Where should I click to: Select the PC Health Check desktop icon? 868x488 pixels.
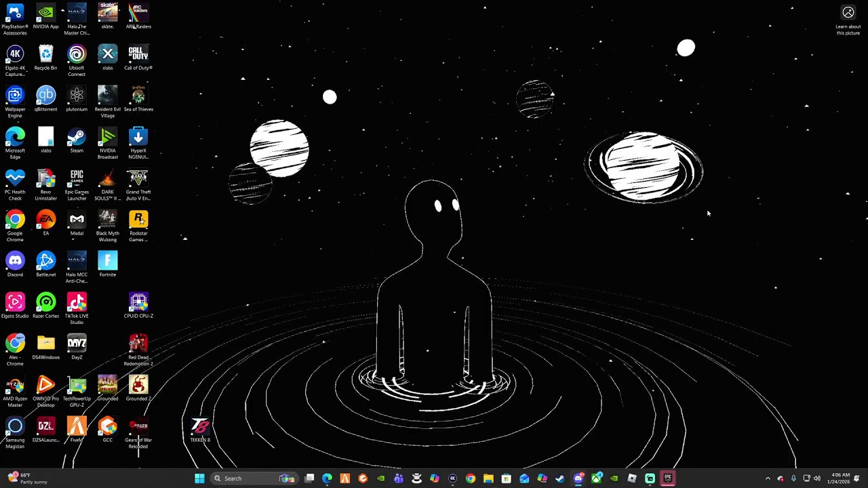point(15,185)
